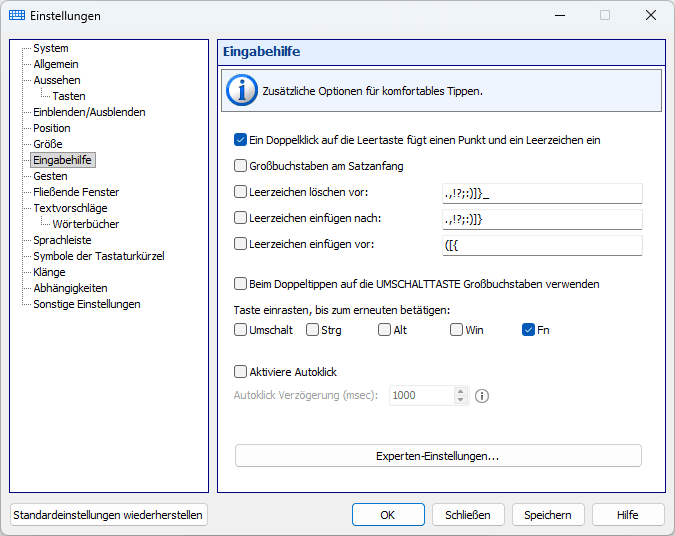Enable Leerzeichen einfügen nach checkbox
This screenshot has width=675, height=536.
pyautogui.click(x=240, y=218)
